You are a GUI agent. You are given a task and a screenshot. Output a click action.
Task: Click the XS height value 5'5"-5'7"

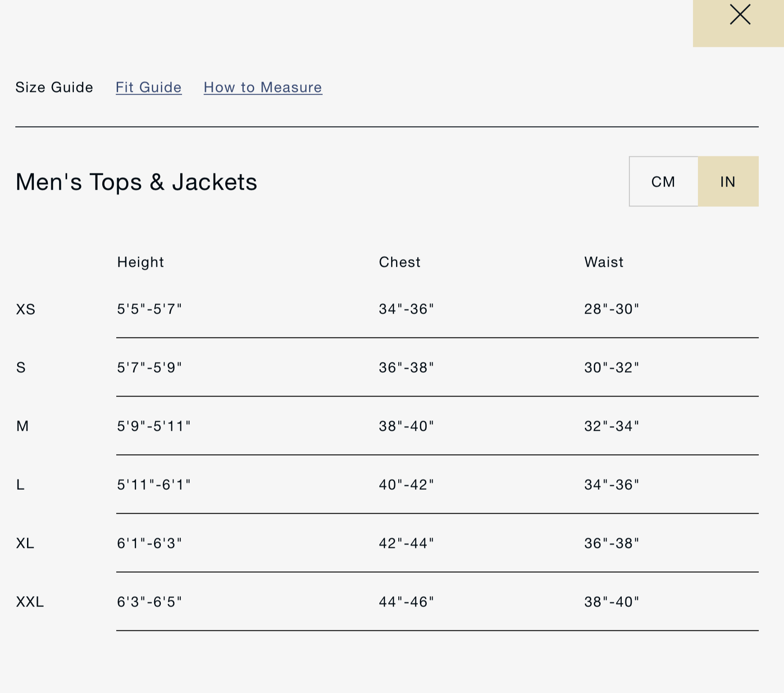[x=150, y=309]
